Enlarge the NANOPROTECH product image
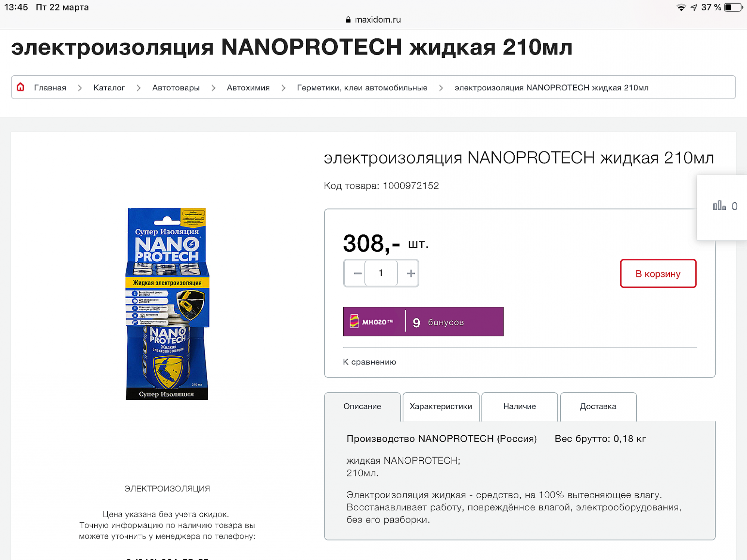This screenshot has width=747, height=560. 167,304
